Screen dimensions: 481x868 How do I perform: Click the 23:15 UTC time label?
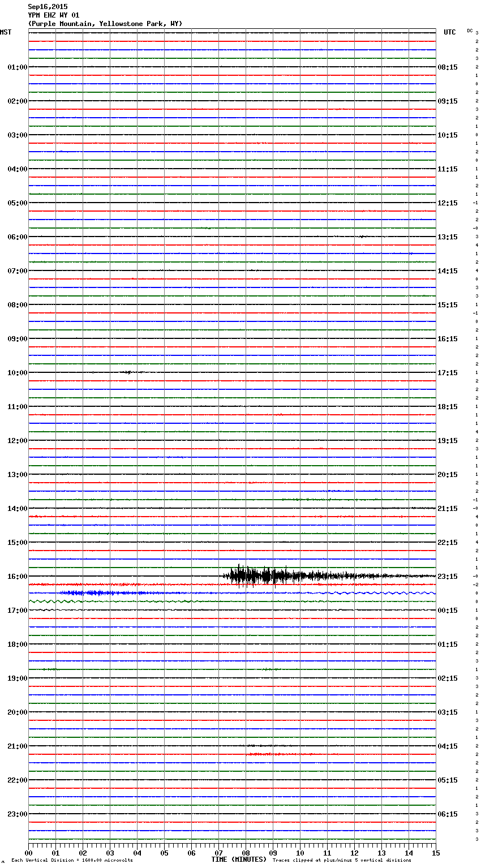pyautogui.click(x=448, y=577)
